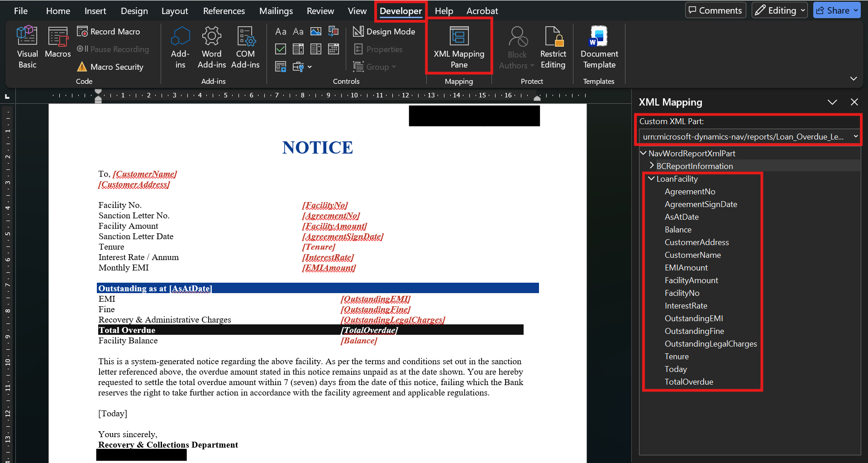868x463 pixels.
Task: Switch to the Home tab
Action: (58, 11)
